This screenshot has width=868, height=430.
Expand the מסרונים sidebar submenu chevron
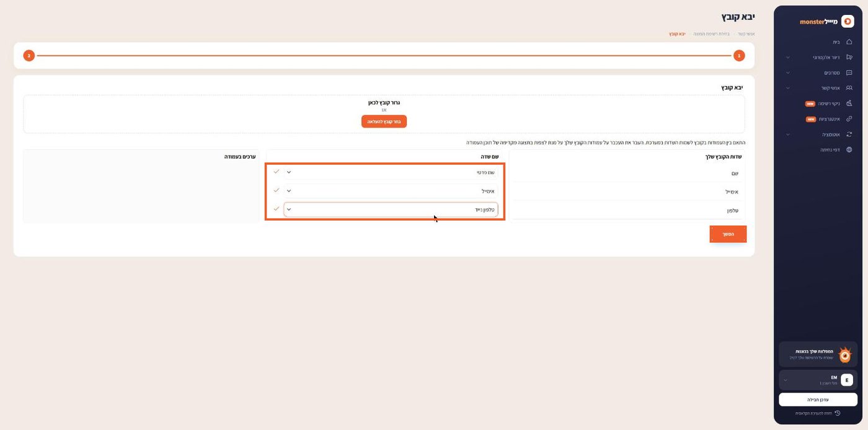click(x=787, y=72)
